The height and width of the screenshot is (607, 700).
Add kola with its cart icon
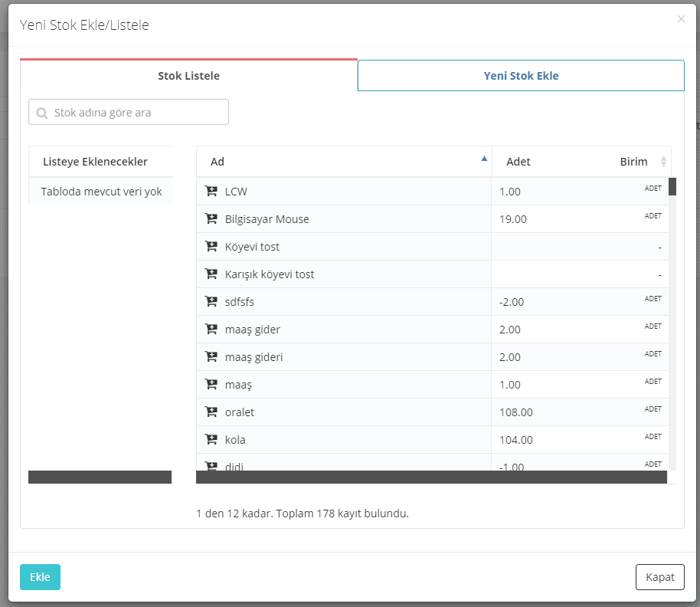pos(211,439)
